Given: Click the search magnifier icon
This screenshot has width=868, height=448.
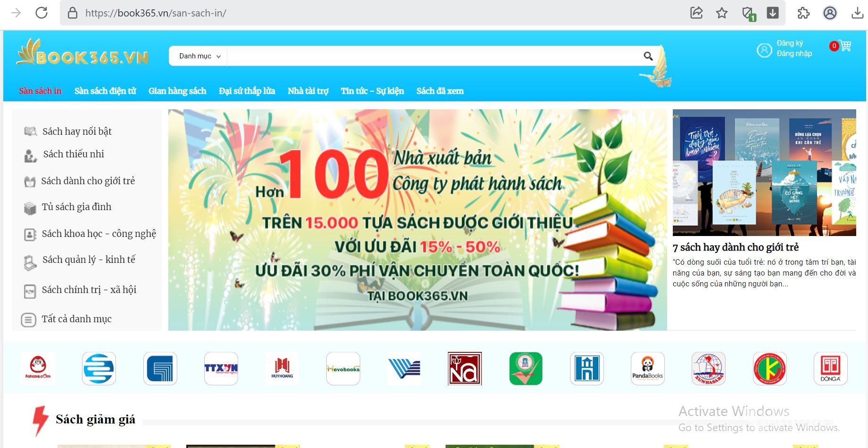Looking at the screenshot, I should 648,56.
